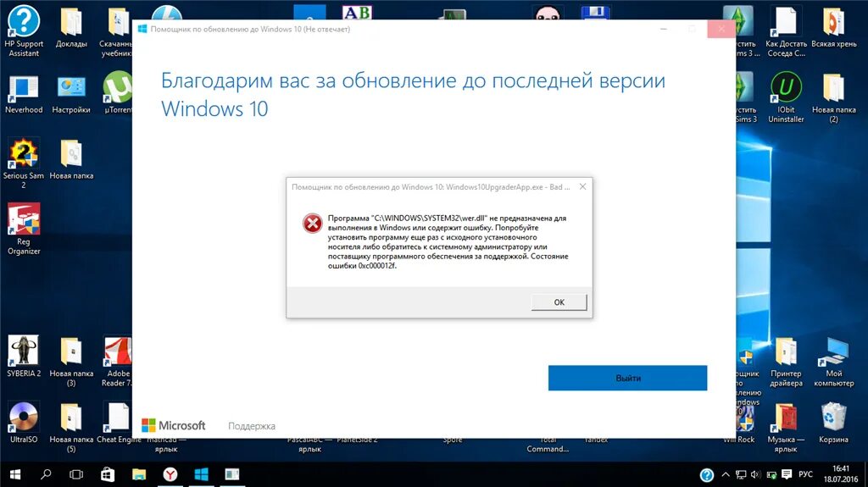Click OK in the wer.dll error dialog
Screen dimensions: 868x487
tap(559, 302)
